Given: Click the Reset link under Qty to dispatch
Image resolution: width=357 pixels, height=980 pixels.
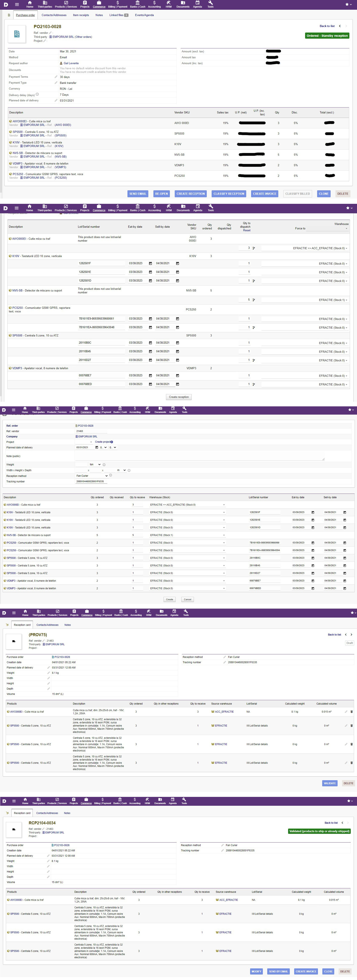Looking at the screenshot, I should [247, 230].
